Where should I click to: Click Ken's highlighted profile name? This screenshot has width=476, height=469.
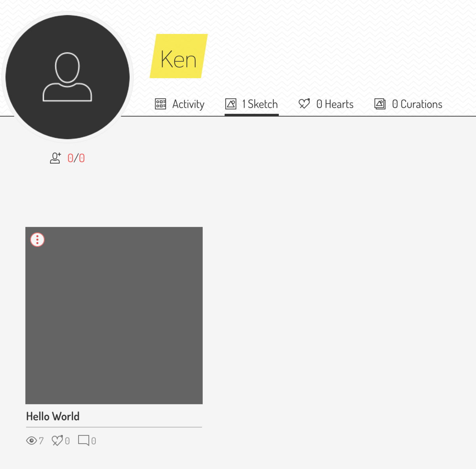click(x=178, y=59)
